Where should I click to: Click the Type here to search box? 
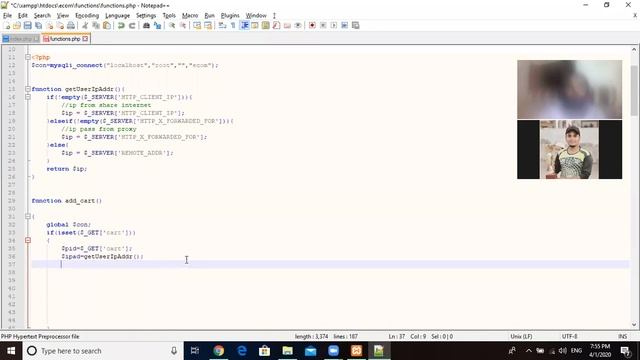[x=102, y=351]
